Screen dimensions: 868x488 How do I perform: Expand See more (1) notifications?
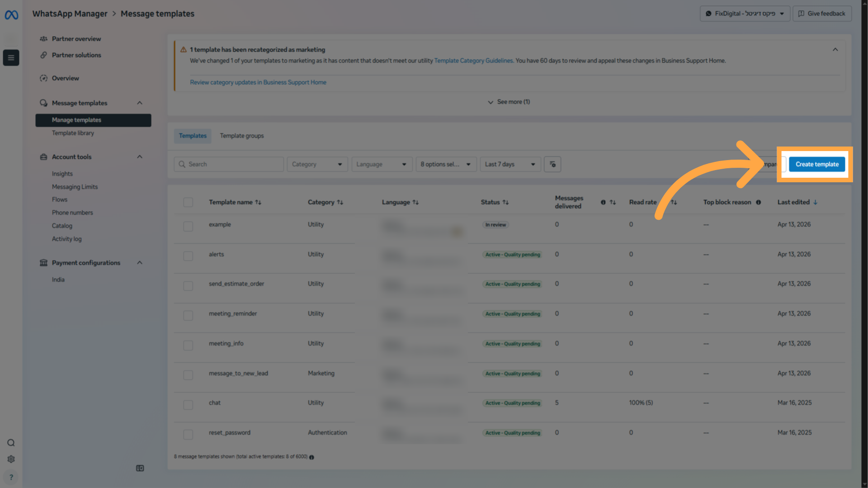click(x=509, y=102)
